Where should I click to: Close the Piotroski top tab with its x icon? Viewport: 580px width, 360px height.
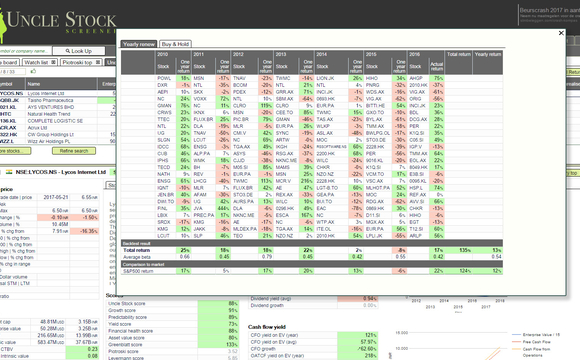click(x=98, y=62)
